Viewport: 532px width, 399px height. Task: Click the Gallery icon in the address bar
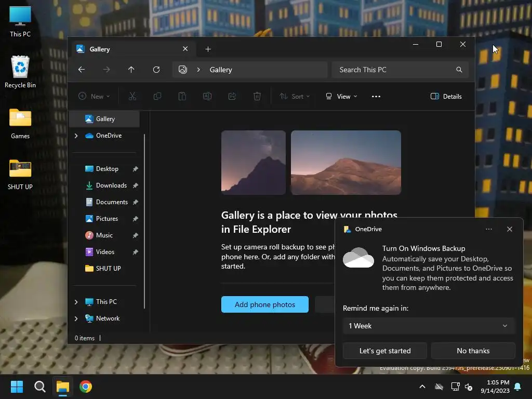(183, 70)
